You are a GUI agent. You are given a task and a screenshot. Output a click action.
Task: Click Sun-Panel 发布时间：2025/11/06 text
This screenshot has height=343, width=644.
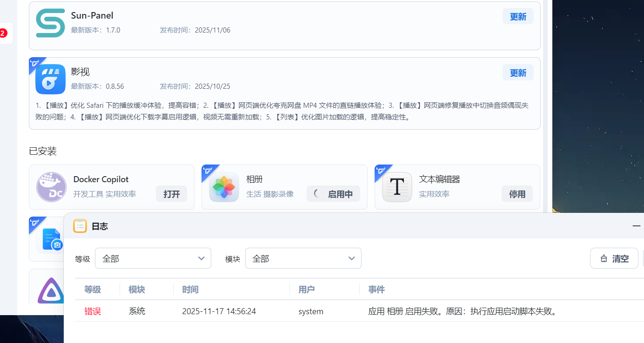(x=195, y=30)
